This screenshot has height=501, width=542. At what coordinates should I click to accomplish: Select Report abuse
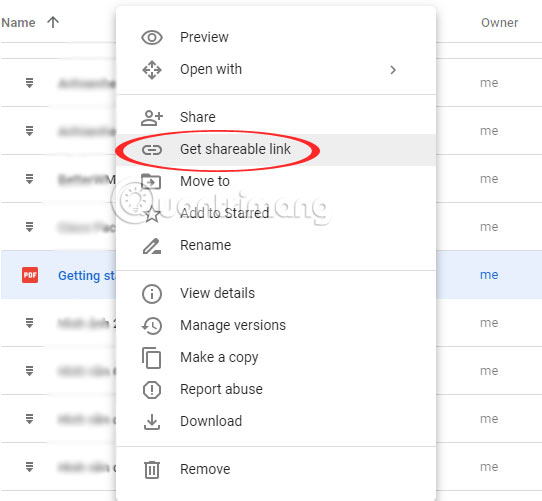276,389
